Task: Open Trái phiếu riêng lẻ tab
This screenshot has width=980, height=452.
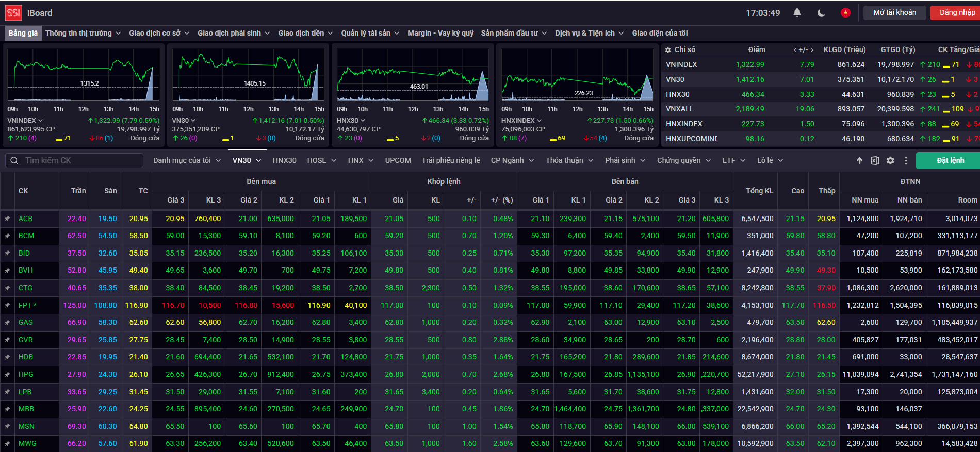Action: [451, 161]
